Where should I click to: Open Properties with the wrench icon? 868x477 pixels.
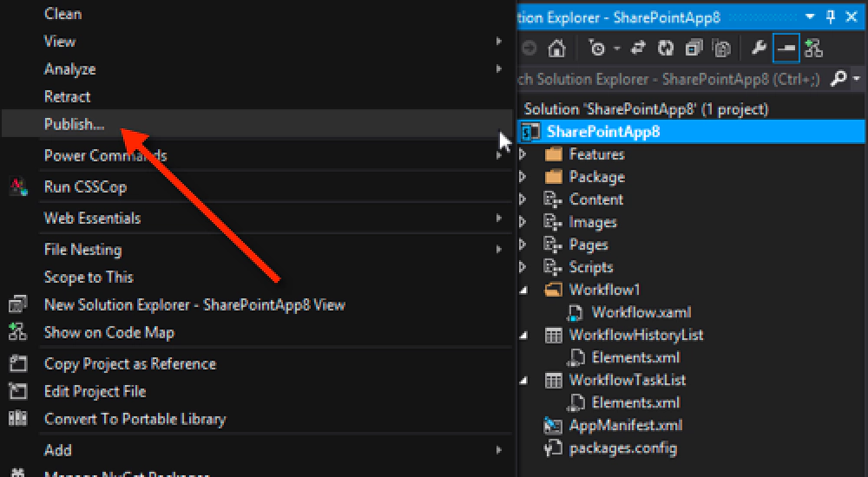[x=759, y=49]
